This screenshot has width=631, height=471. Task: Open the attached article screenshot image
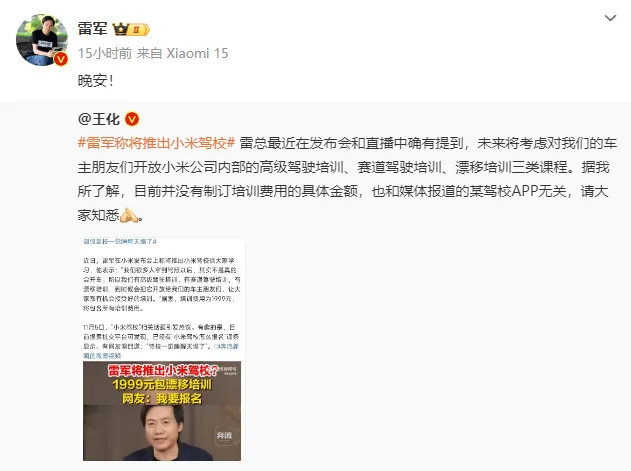coord(162,349)
